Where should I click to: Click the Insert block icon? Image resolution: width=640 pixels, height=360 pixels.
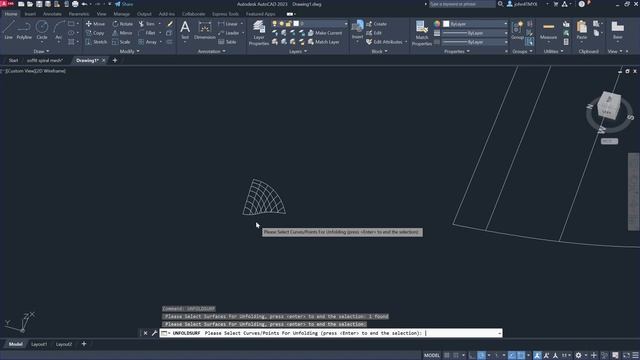click(357, 29)
